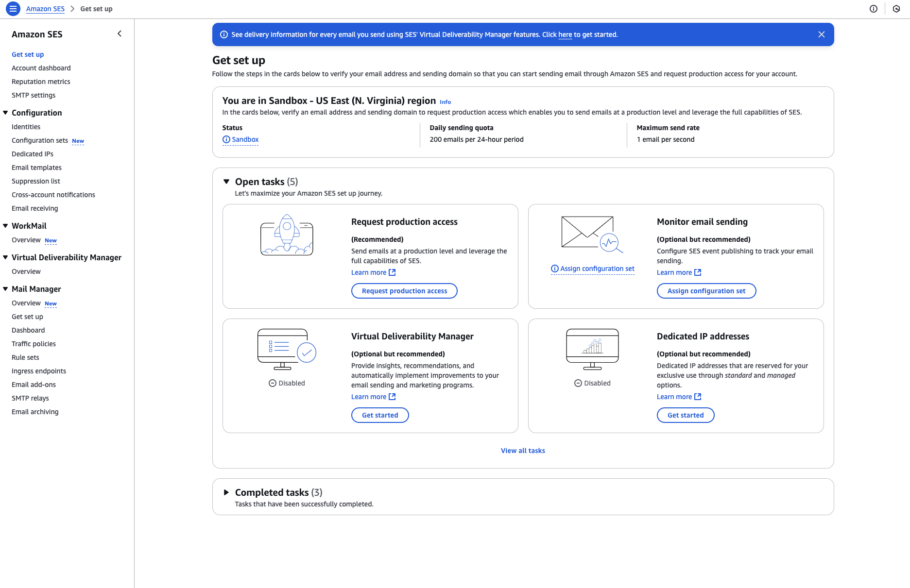The width and height of the screenshot is (910, 588).
Task: Click the Sandbox status info icon
Action: [226, 139]
